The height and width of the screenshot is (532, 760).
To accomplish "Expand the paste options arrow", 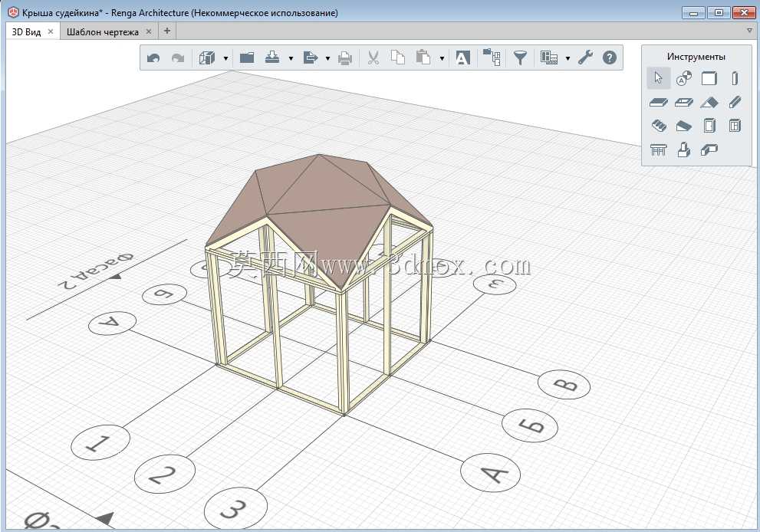I will 442,58.
